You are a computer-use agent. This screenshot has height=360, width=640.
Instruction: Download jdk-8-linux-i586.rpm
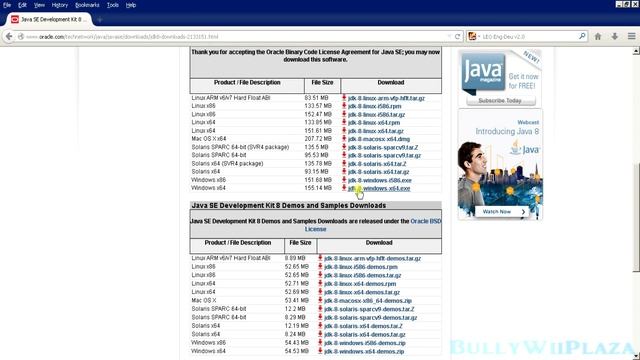[x=374, y=106]
